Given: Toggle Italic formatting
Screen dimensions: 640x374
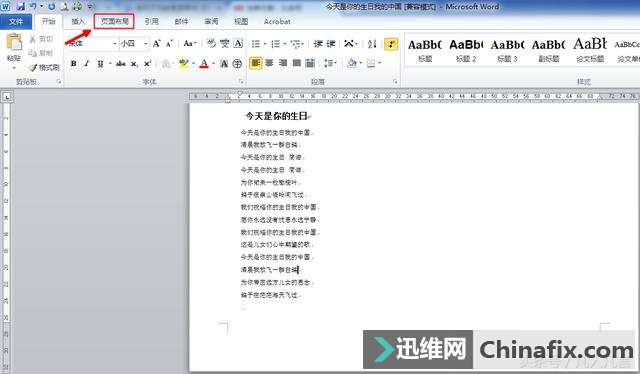Looking at the screenshot, I should click(x=87, y=64).
